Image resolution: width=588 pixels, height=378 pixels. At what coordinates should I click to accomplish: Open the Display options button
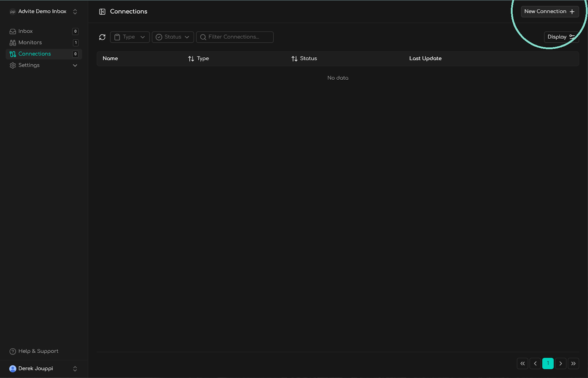(561, 37)
